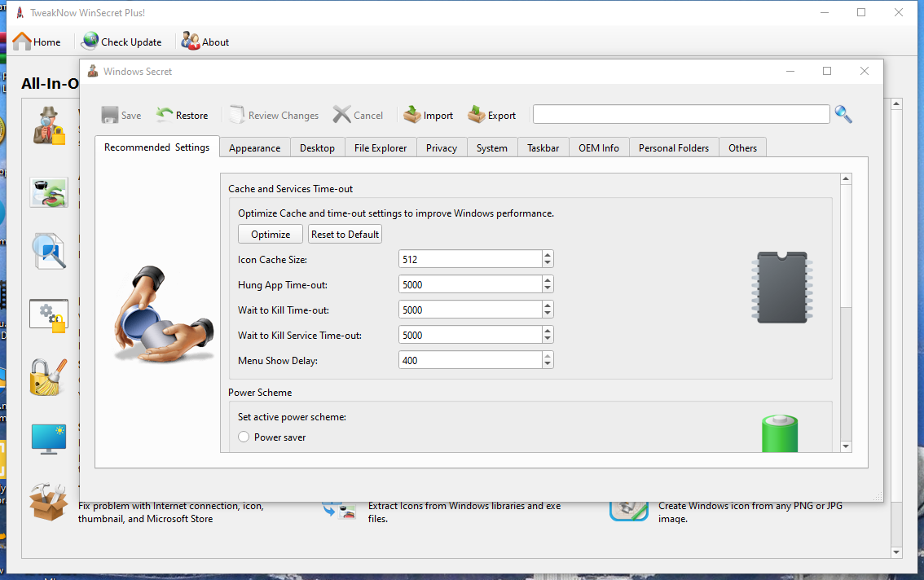This screenshot has height=580, width=924.
Task: Increase Hung App Time-out value
Action: coord(548,280)
